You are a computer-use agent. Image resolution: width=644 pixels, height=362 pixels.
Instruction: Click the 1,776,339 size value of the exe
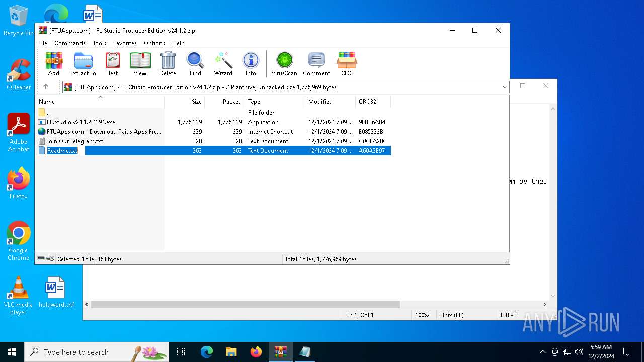190,122
